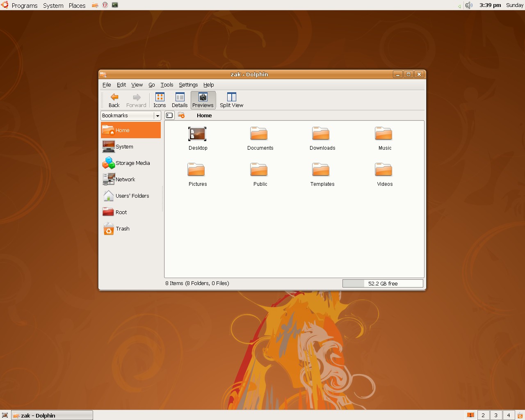Image resolution: width=525 pixels, height=420 pixels.
Task: Switch to Icons view mode
Action: click(160, 100)
